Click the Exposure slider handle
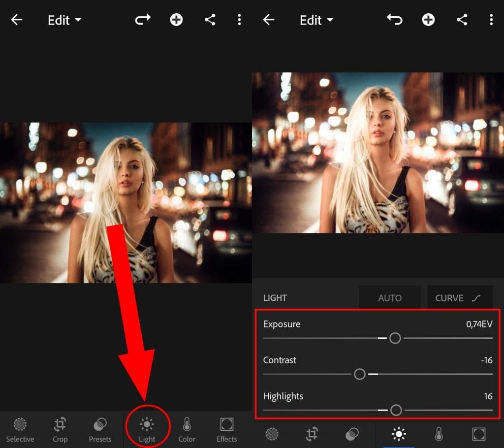 pyautogui.click(x=395, y=338)
